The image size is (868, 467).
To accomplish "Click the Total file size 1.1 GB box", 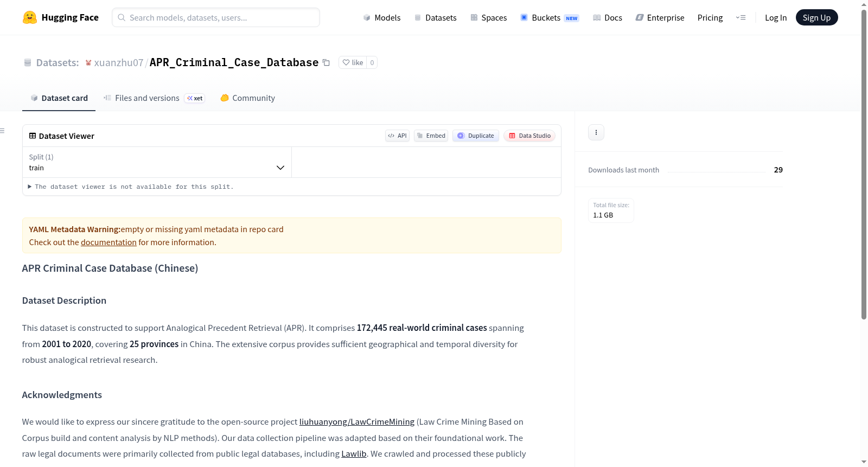I will (x=611, y=210).
